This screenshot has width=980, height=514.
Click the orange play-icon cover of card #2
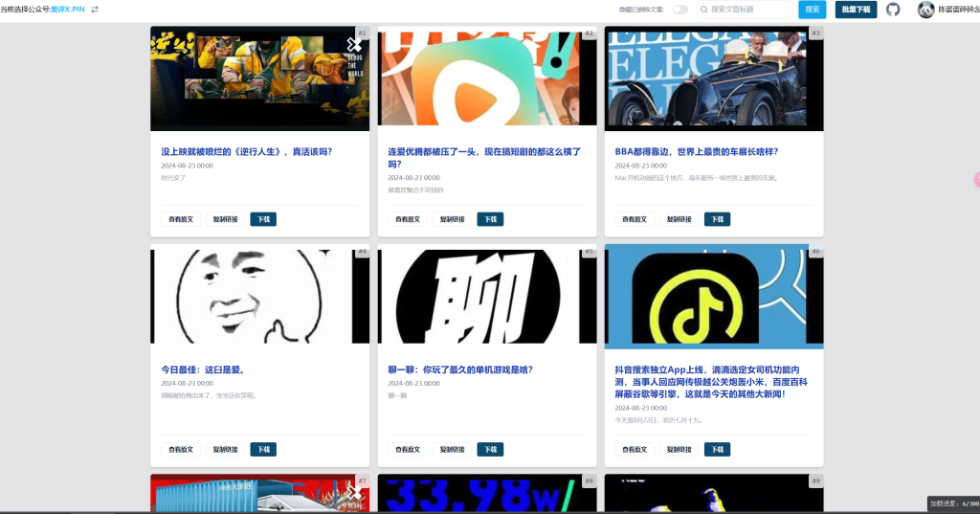[x=487, y=78]
